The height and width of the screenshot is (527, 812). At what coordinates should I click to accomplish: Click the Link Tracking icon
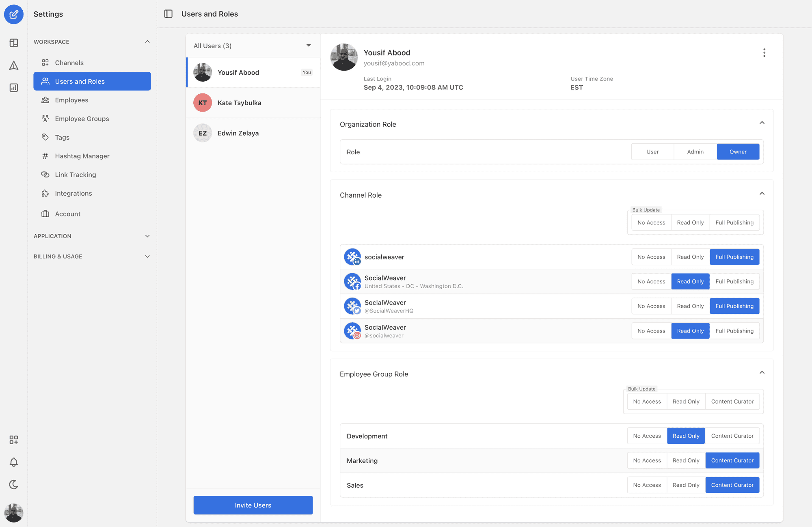tap(45, 175)
